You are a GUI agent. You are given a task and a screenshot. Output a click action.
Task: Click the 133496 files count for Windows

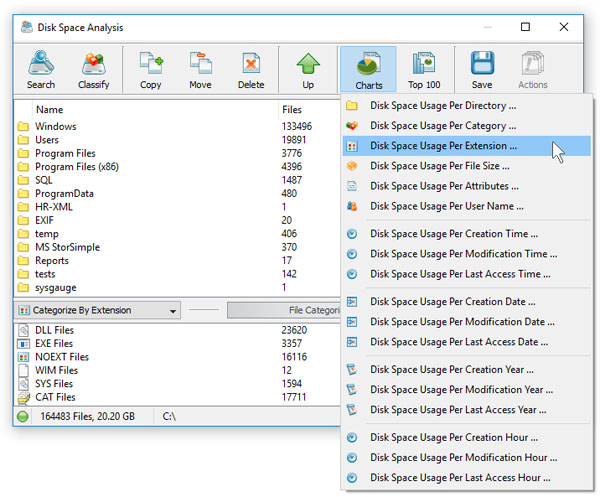tap(297, 126)
